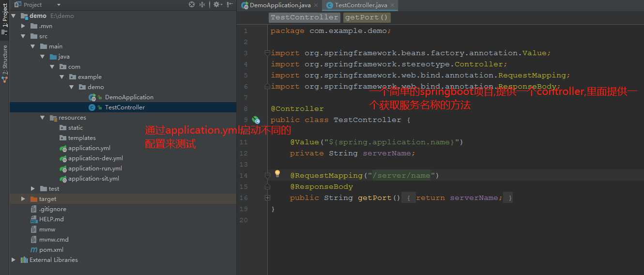Open application-sit.yml file
Image resolution: width=644 pixels, height=275 pixels.
(x=93, y=178)
